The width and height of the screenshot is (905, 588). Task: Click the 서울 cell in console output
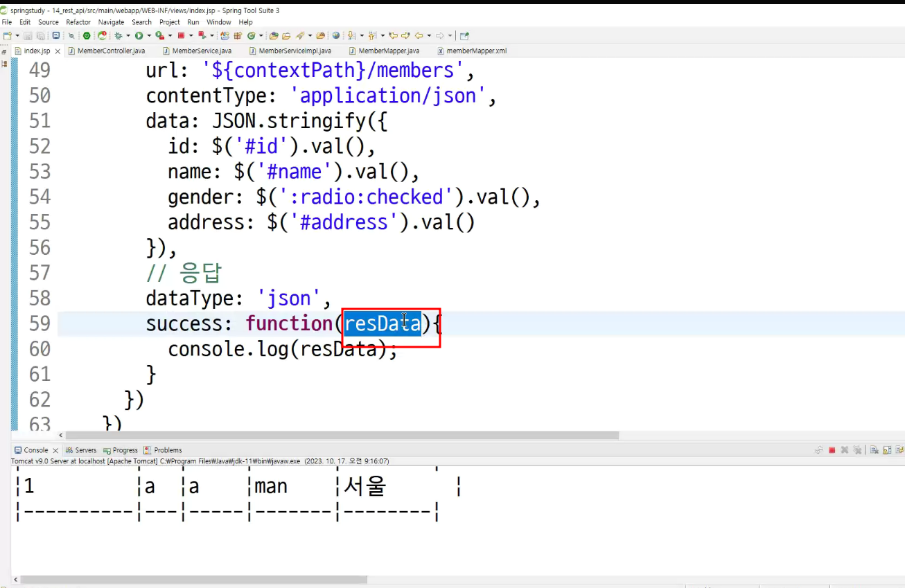pyautogui.click(x=364, y=486)
